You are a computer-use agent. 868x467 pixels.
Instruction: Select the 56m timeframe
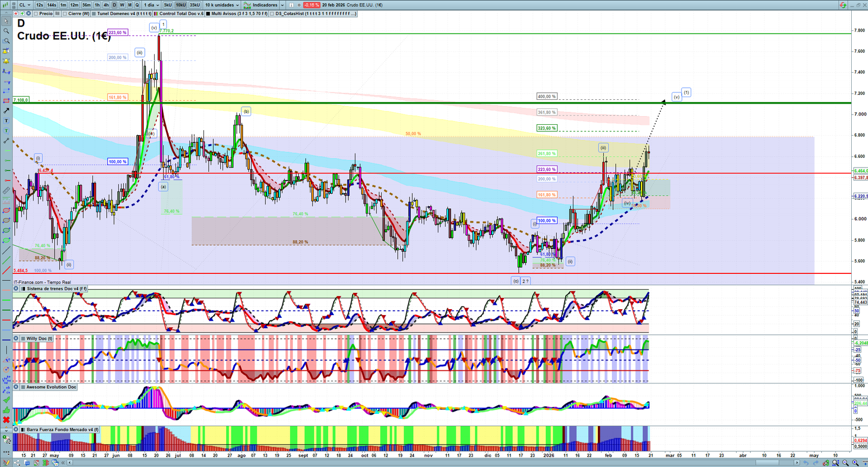(86, 5)
